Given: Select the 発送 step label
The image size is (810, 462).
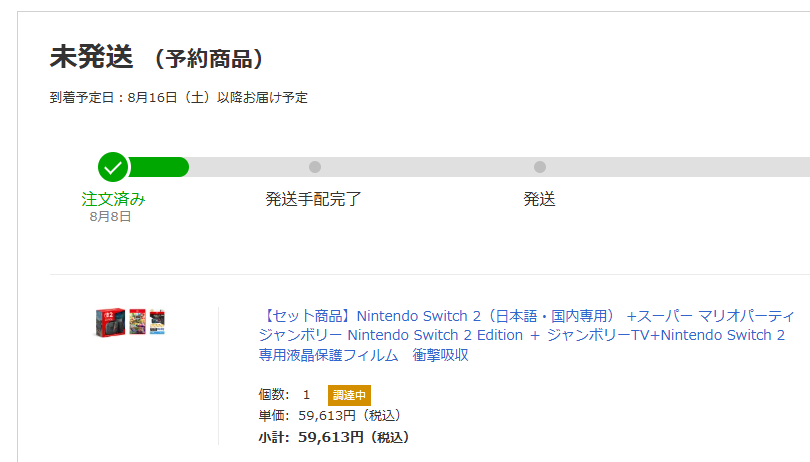Looking at the screenshot, I should coord(539,199).
